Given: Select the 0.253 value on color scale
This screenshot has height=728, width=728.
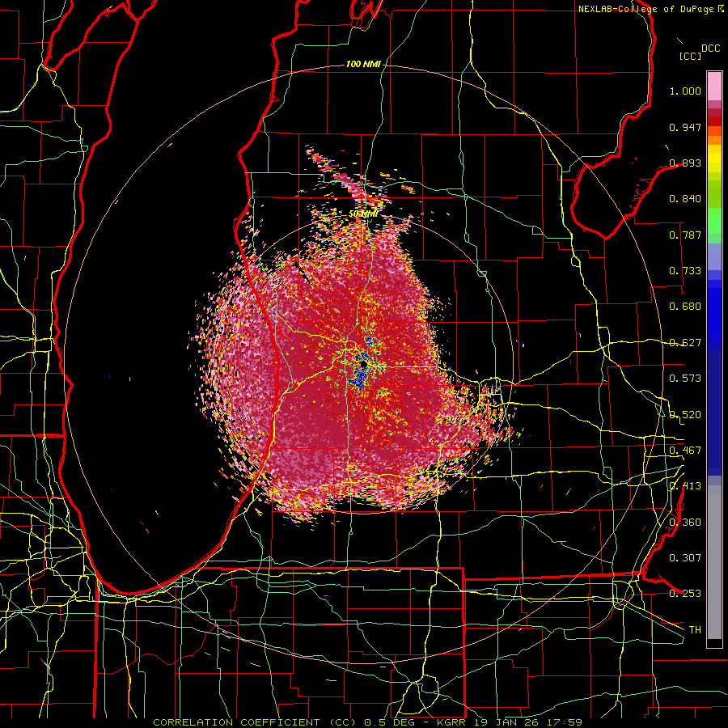Looking at the screenshot, I should [x=685, y=594].
